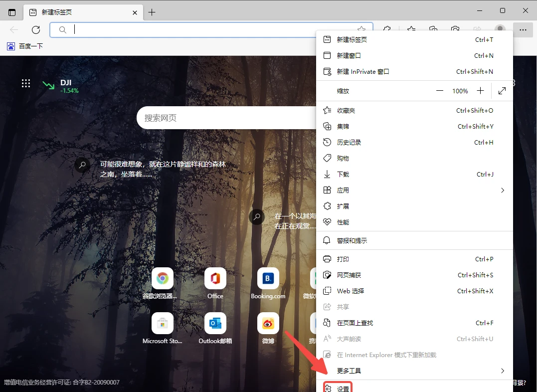Choose 网页捕获 from the menu
Screen dimensions: 537x392
[414, 275]
